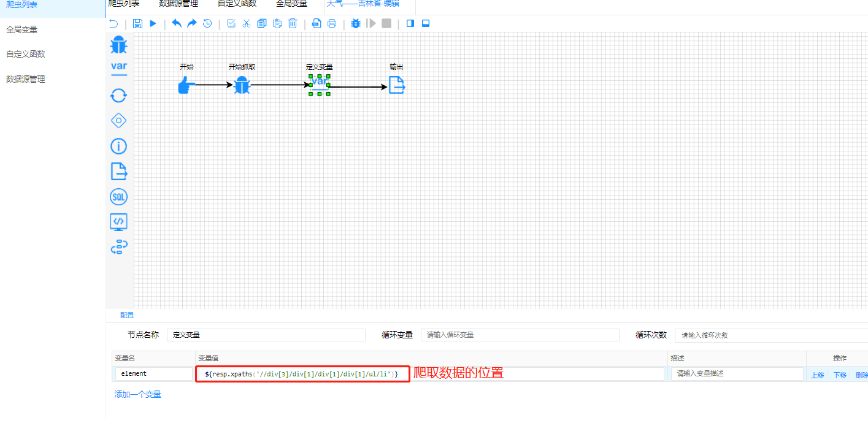Click 上移 to move the variable up
The width and height of the screenshot is (868, 434).
click(x=818, y=375)
